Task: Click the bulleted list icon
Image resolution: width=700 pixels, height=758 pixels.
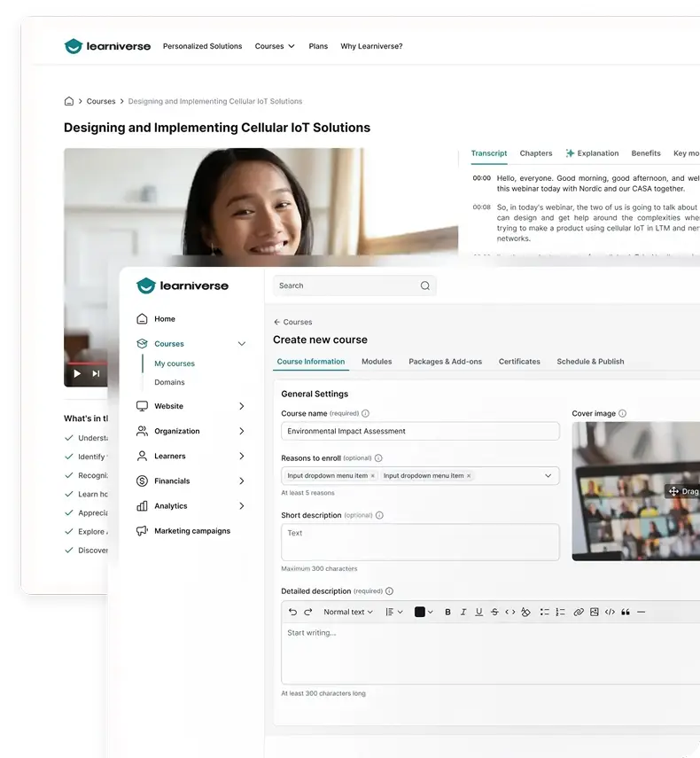Action: point(545,612)
